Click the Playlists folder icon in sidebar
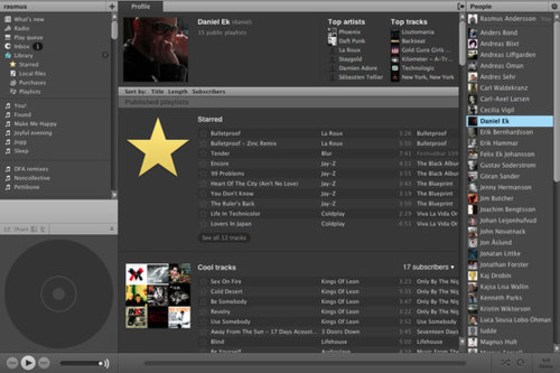Image resolution: width=560 pixels, height=373 pixels. click(x=13, y=91)
